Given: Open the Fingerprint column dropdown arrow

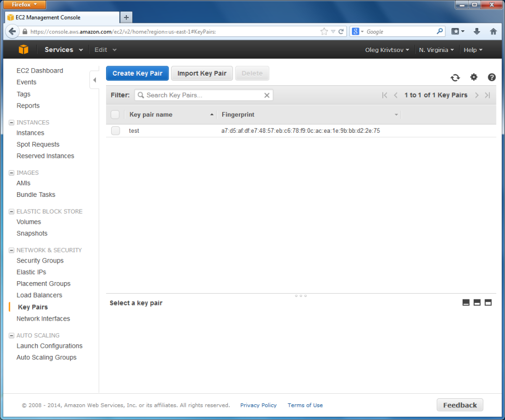Looking at the screenshot, I should coord(396,115).
